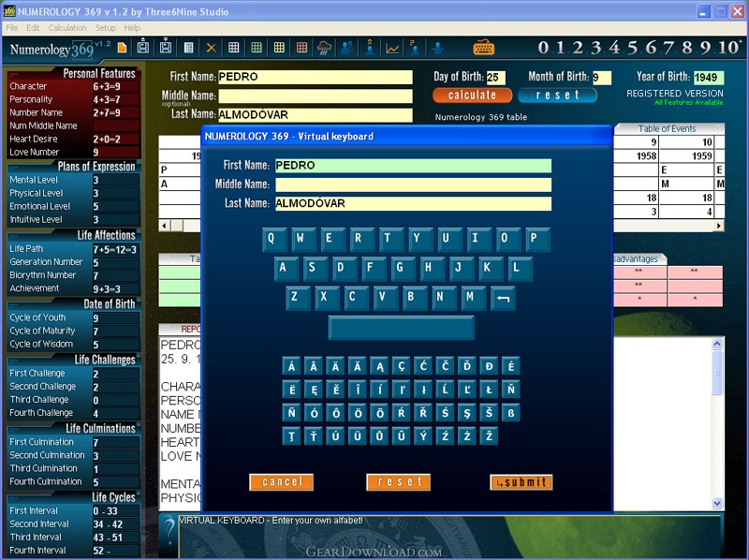Click the backspace key on virtual keyboard
Viewport: 749px width, 560px height.
[x=503, y=298]
